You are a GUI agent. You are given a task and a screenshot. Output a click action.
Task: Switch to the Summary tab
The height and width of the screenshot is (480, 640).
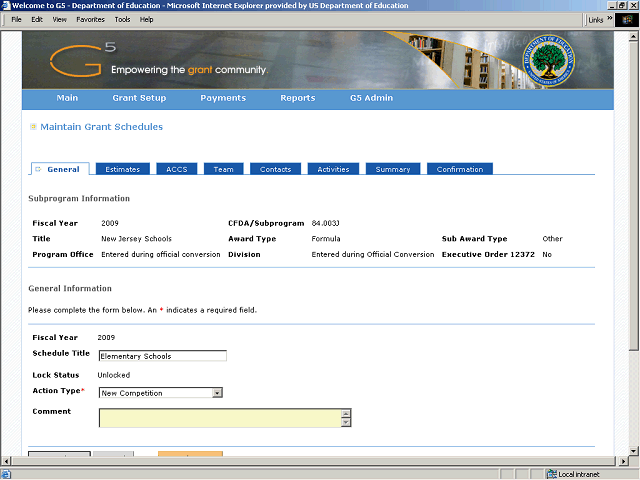393,169
